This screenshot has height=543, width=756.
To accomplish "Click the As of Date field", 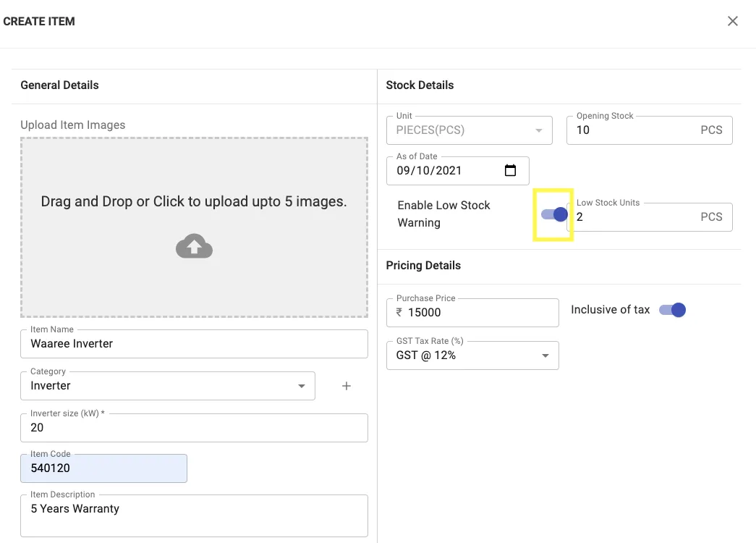I will click(x=445, y=171).
